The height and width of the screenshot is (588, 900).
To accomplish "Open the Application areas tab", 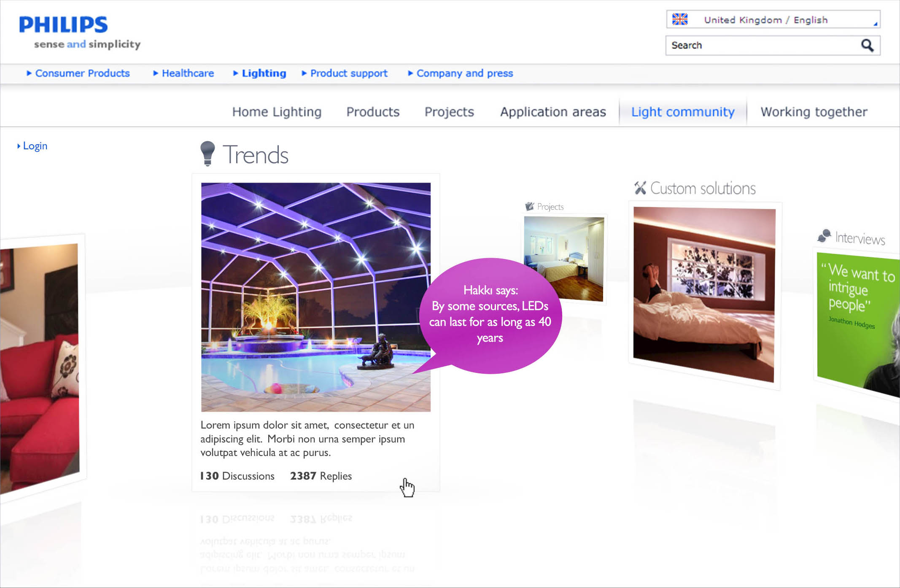I will tap(553, 112).
